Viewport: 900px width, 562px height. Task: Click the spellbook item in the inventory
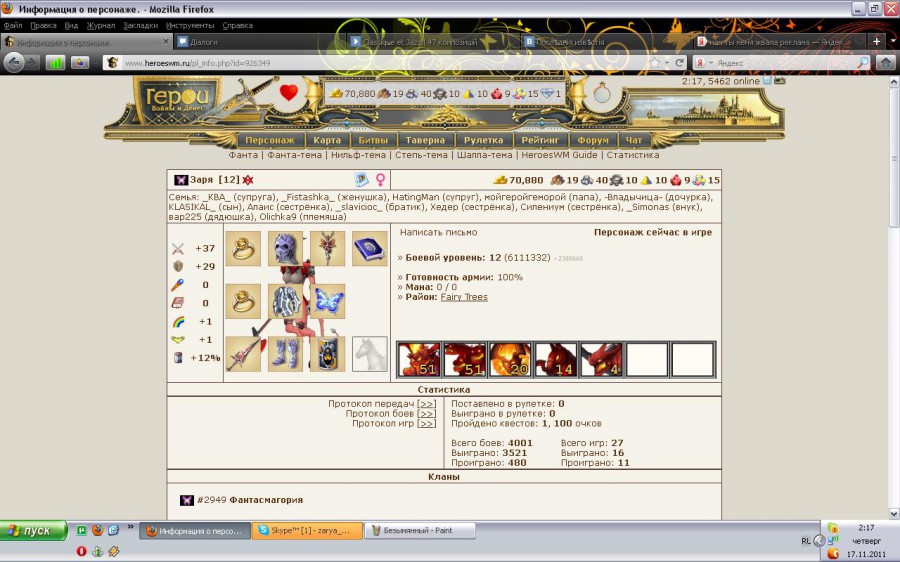coord(369,248)
